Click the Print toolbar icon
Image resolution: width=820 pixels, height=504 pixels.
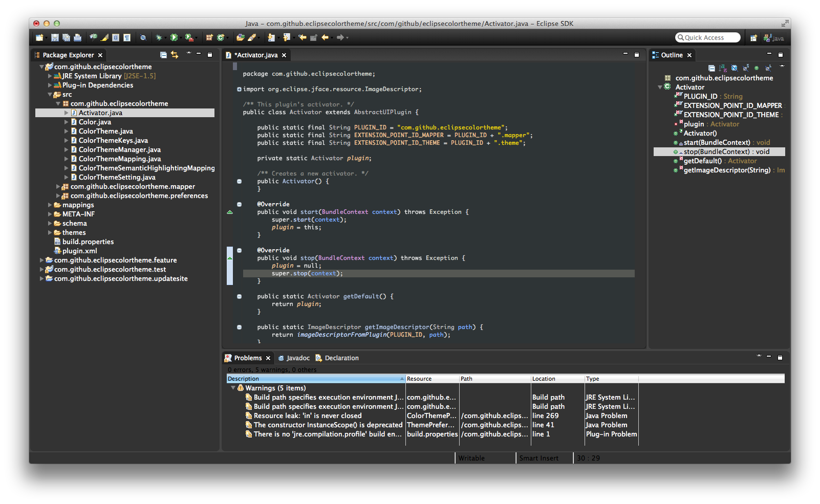77,37
